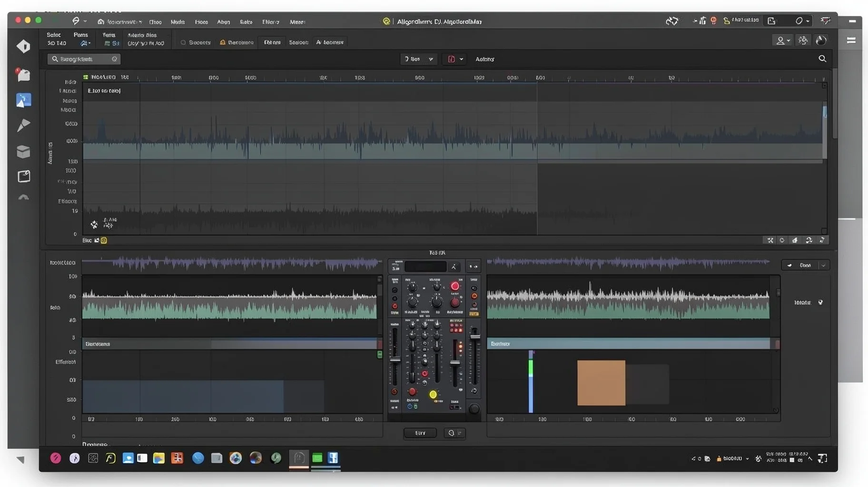Open the folder icon with red badge
This screenshot has width=868, height=487.
[x=23, y=74]
